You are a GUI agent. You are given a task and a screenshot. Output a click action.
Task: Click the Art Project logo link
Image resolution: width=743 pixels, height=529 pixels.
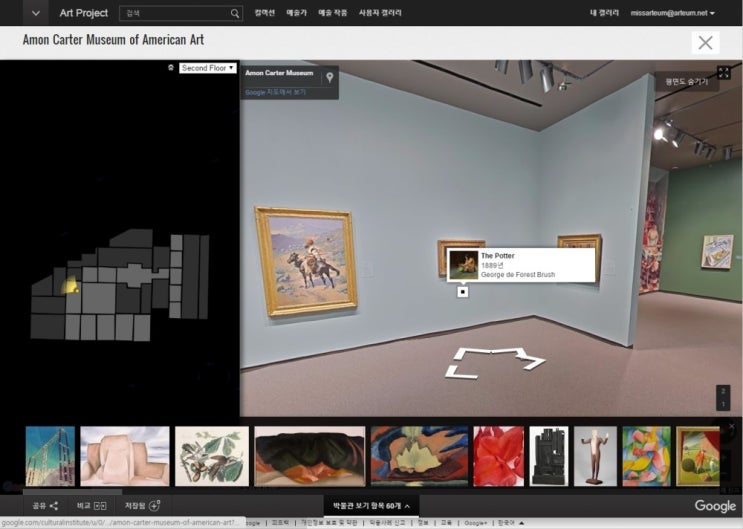tap(84, 13)
